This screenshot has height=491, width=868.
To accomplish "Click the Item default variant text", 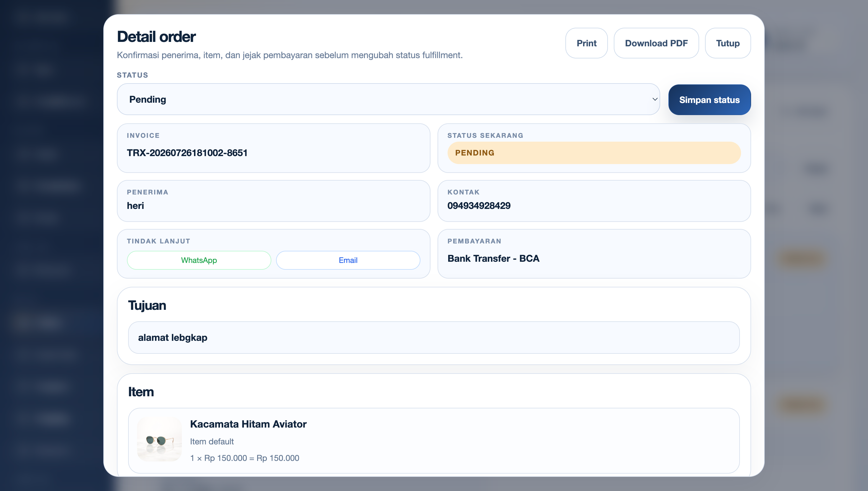I will click(x=212, y=441).
